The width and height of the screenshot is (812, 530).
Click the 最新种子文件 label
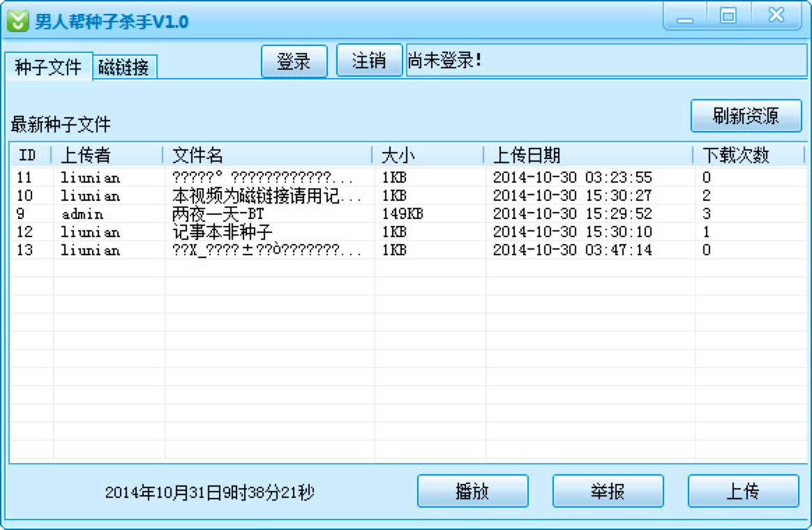[x=61, y=124]
